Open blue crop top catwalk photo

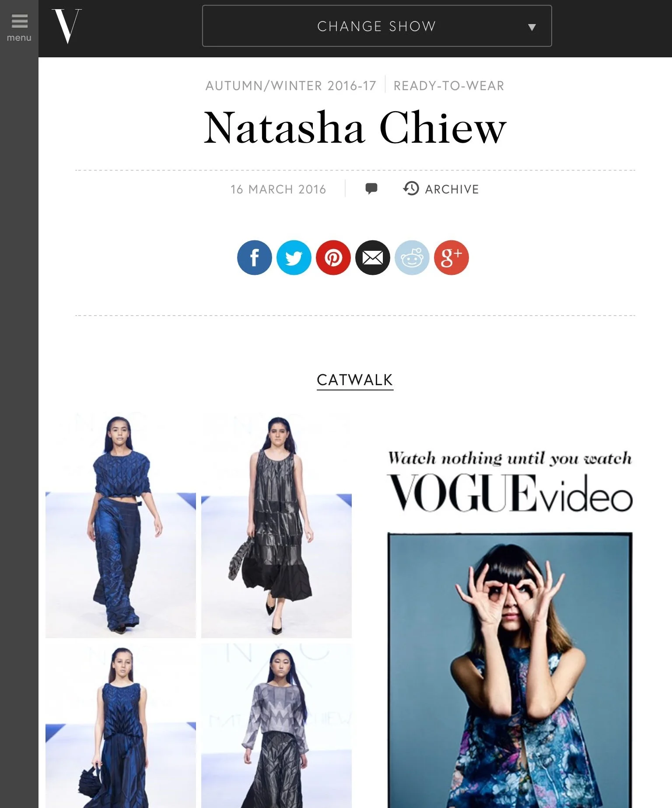point(121,524)
